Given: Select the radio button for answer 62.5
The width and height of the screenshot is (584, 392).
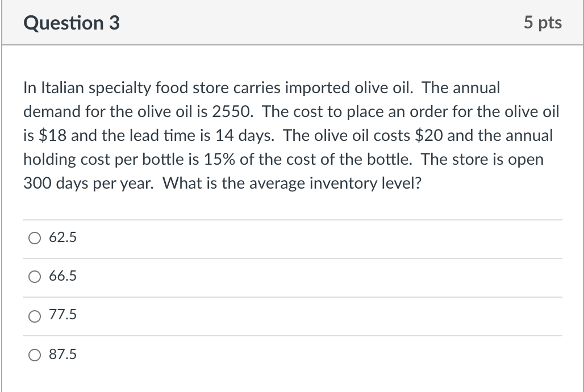Looking at the screenshot, I should point(35,237).
